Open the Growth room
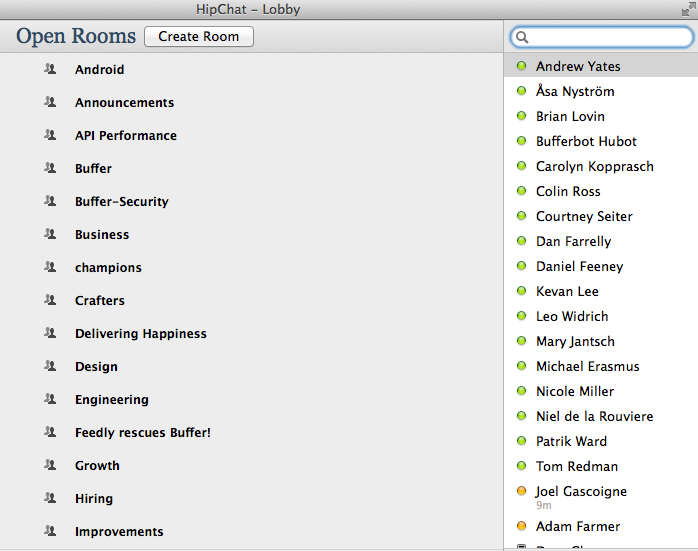The height and width of the screenshot is (551, 698). point(97,466)
